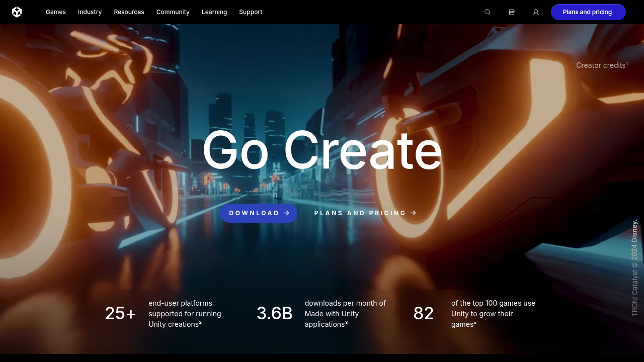Expand the Learning navigation menu
The width and height of the screenshot is (644, 362).
[214, 12]
